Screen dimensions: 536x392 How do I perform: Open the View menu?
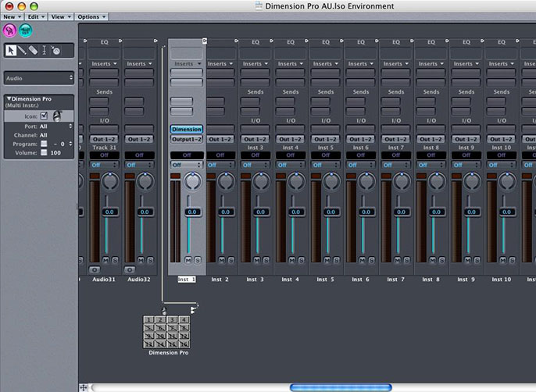[x=61, y=16]
